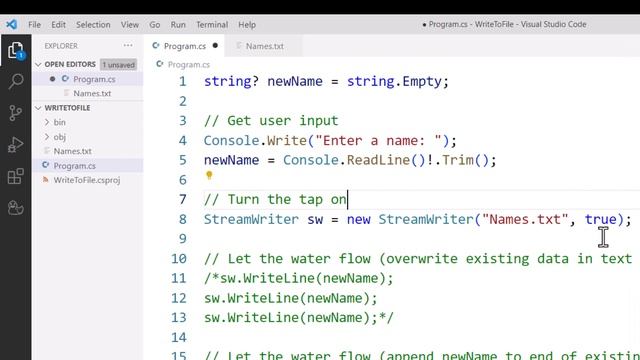Place cursor in '// Get user input' comment
640x360 pixels.
tap(271, 121)
